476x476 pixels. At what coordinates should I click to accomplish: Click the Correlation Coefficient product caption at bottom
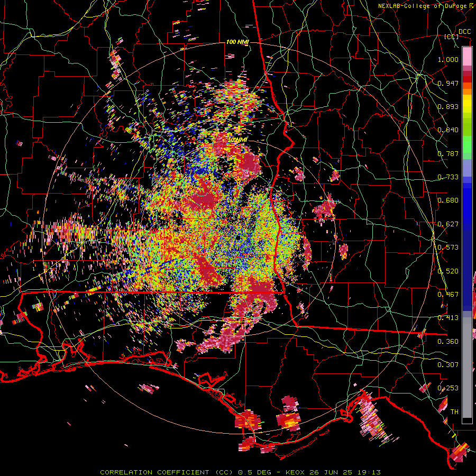coord(241,472)
